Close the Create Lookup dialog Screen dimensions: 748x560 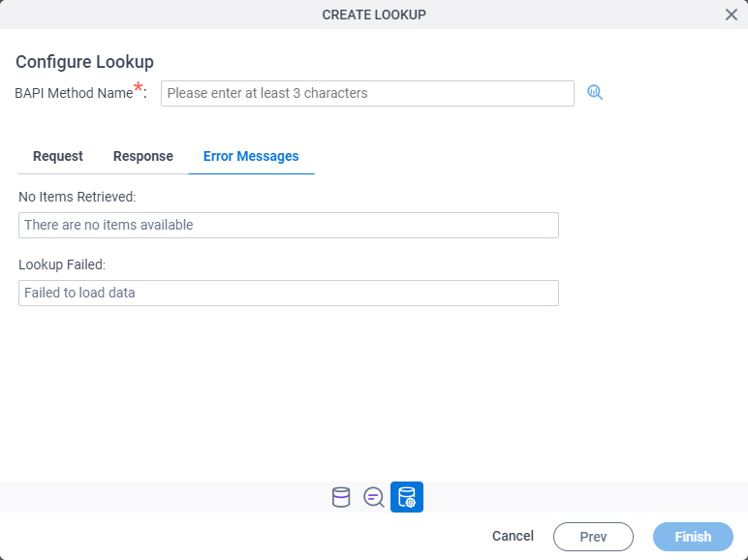tap(732, 15)
